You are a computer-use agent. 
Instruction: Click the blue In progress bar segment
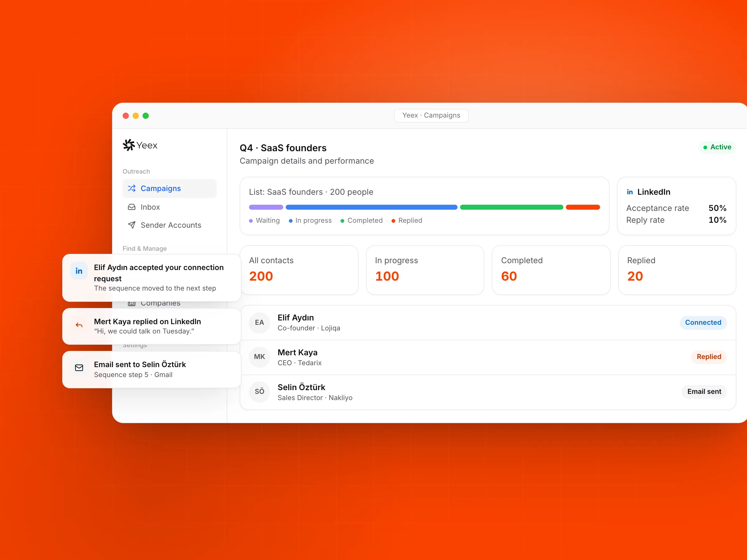[371, 207]
